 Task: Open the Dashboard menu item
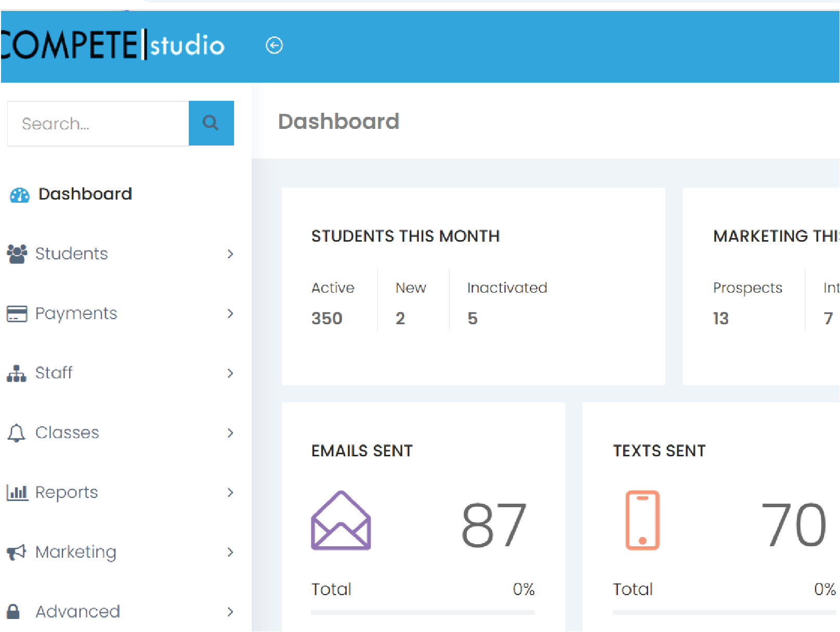pyautogui.click(x=85, y=194)
